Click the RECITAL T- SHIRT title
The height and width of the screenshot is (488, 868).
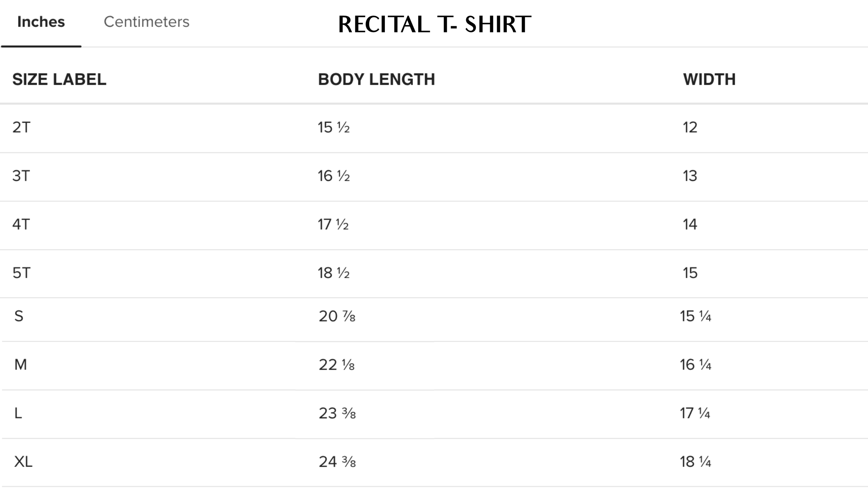coord(434,24)
